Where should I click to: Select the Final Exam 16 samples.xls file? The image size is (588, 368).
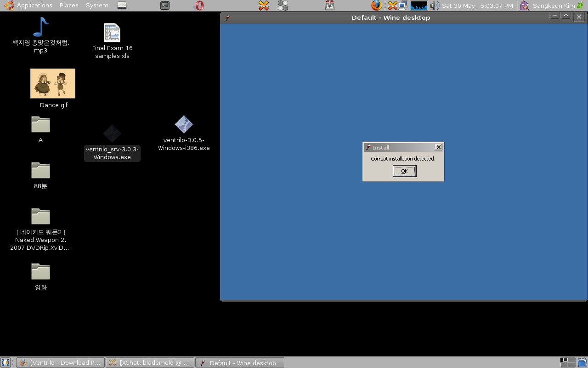tap(112, 33)
